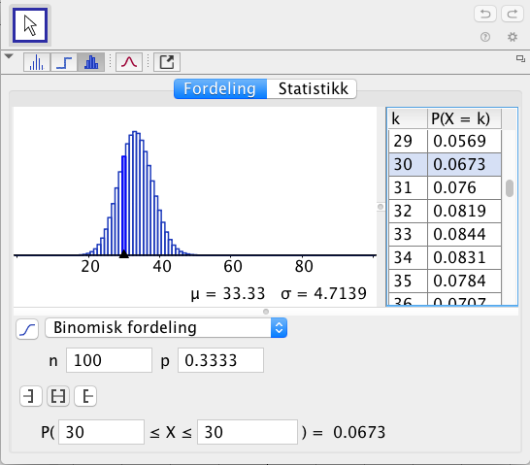Overlay the normal curve
Screen dimensions: 530x465
[129, 62]
